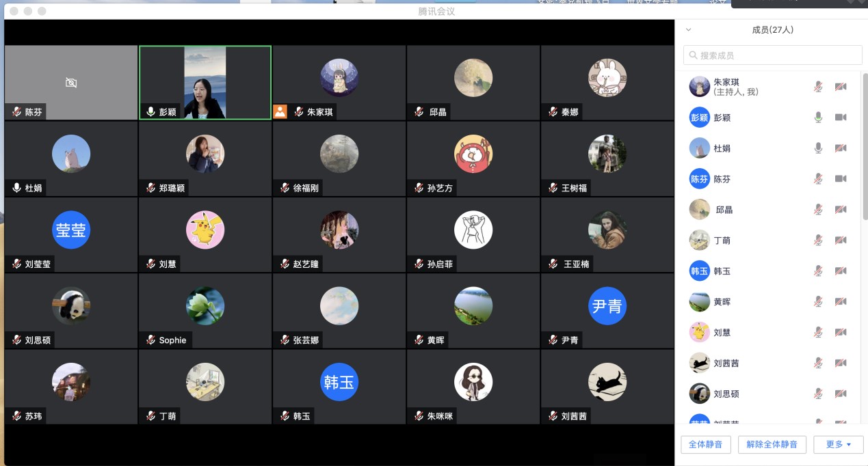Image resolution: width=868 pixels, height=466 pixels.
Task: Toggle 杜娟's microphone in the member list
Action: [x=818, y=148]
